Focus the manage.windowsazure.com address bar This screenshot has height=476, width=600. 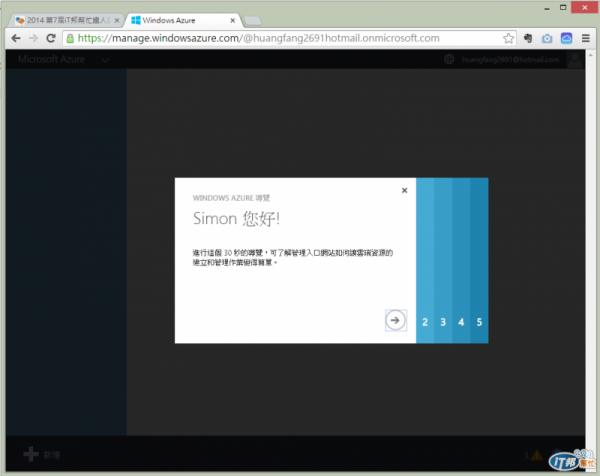287,38
